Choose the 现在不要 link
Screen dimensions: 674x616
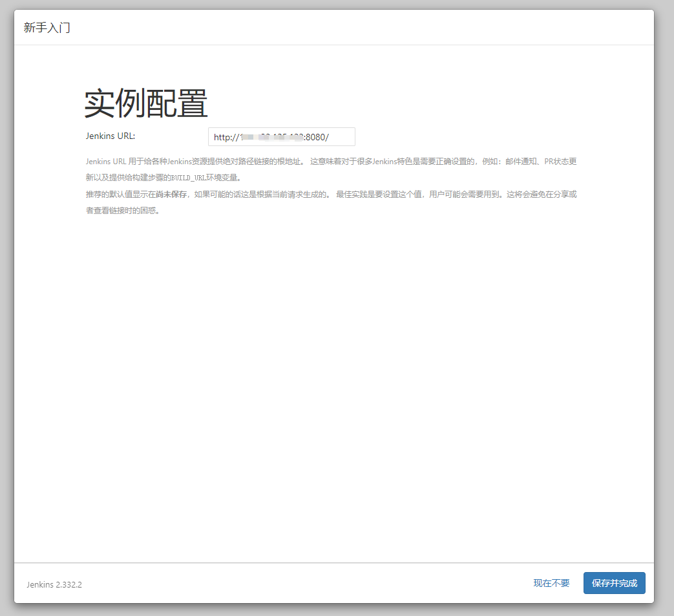tap(551, 583)
